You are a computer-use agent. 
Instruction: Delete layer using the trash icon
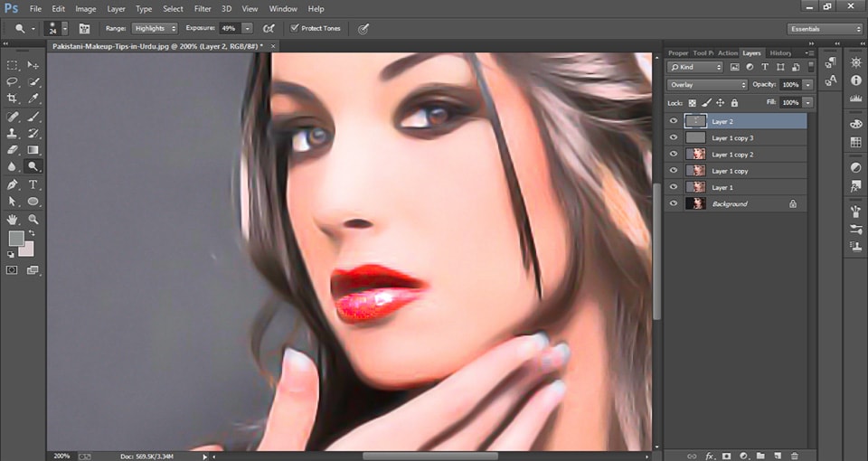coord(794,456)
